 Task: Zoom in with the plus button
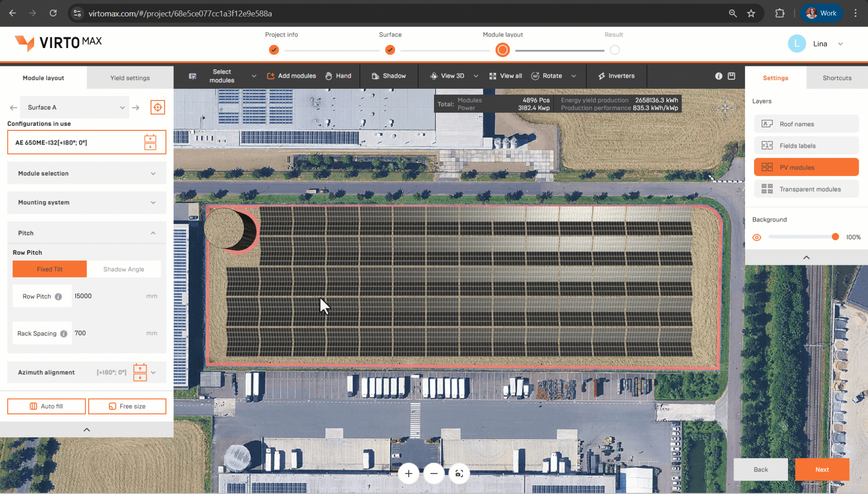[x=408, y=473]
